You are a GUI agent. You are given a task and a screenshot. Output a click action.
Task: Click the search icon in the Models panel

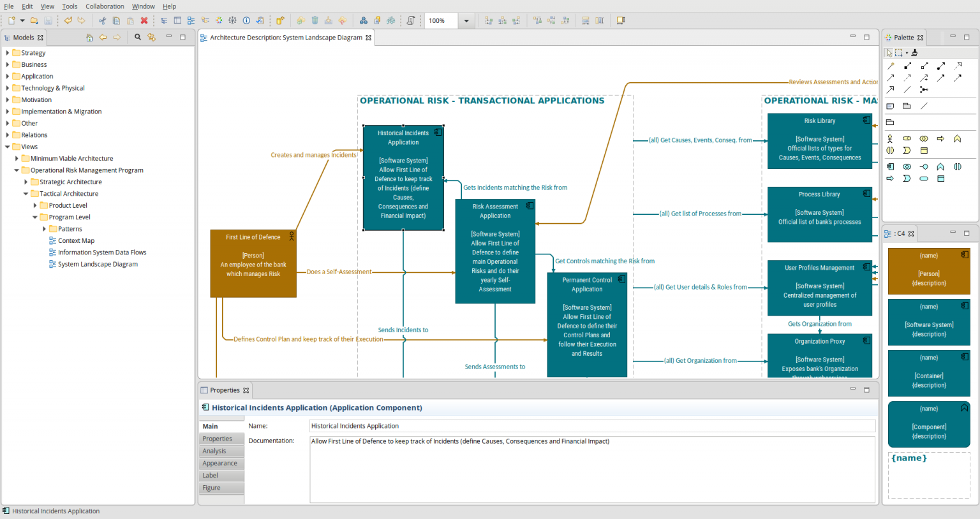coord(137,37)
